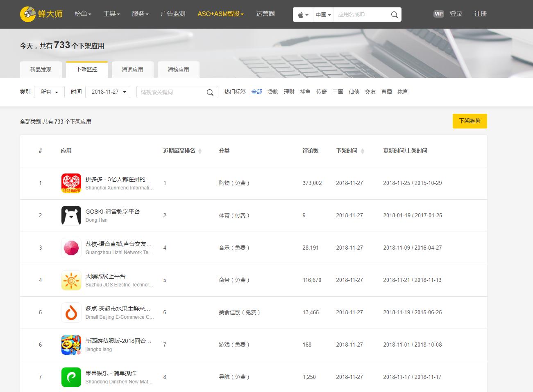Click the yellow 下架趋势 button
This screenshot has height=392, width=533.
[469, 121]
